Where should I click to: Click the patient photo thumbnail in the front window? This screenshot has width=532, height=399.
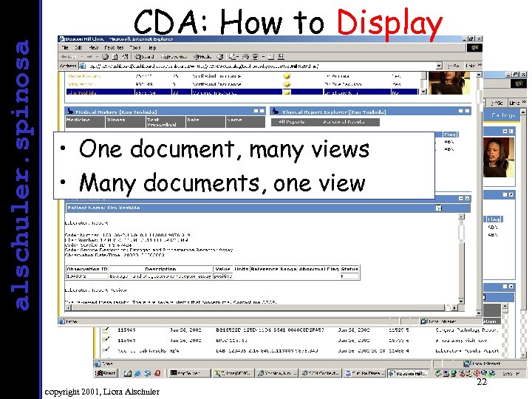click(x=449, y=83)
